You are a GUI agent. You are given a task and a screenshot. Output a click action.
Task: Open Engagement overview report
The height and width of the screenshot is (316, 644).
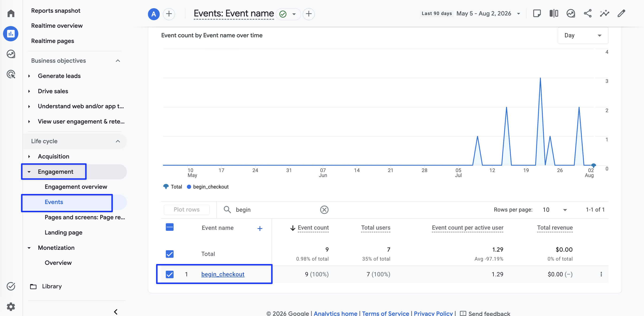tap(76, 187)
